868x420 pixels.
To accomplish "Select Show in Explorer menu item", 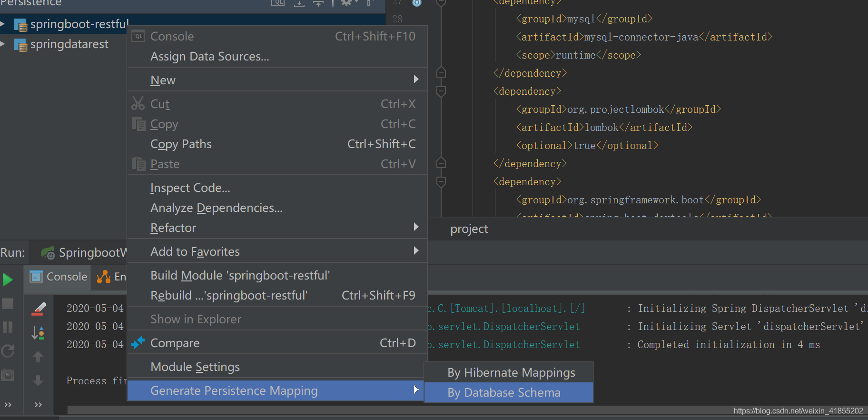I will tap(277, 319).
